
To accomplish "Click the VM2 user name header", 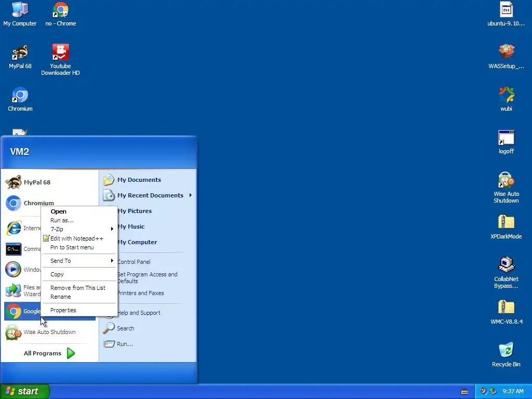I will point(19,152).
